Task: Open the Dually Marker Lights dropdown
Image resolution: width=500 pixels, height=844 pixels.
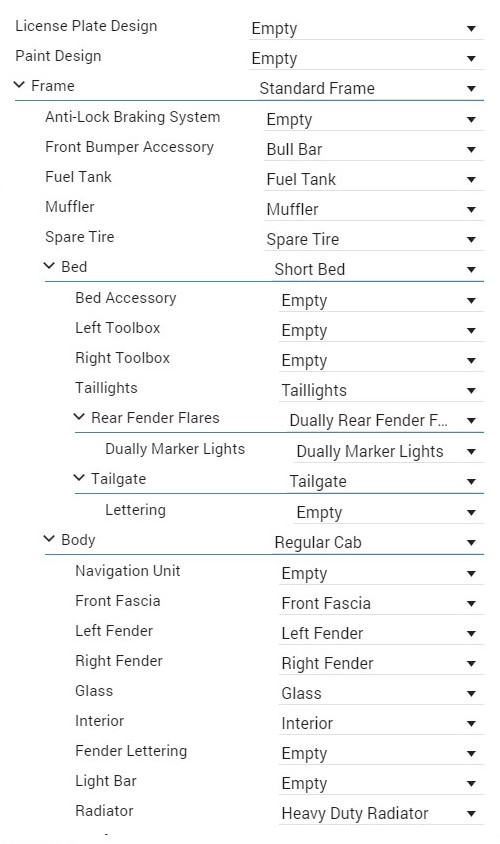Action: (389, 451)
